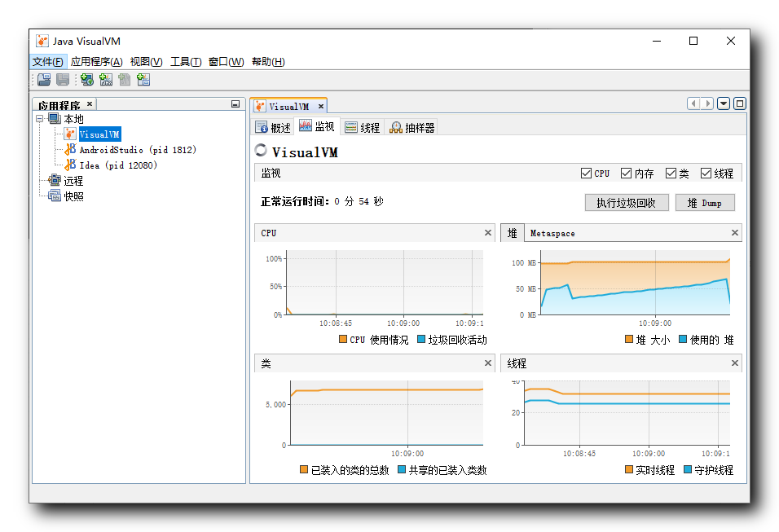Uncheck the 线程 checkbox
Image resolution: width=779 pixels, height=532 pixels.
point(706,173)
